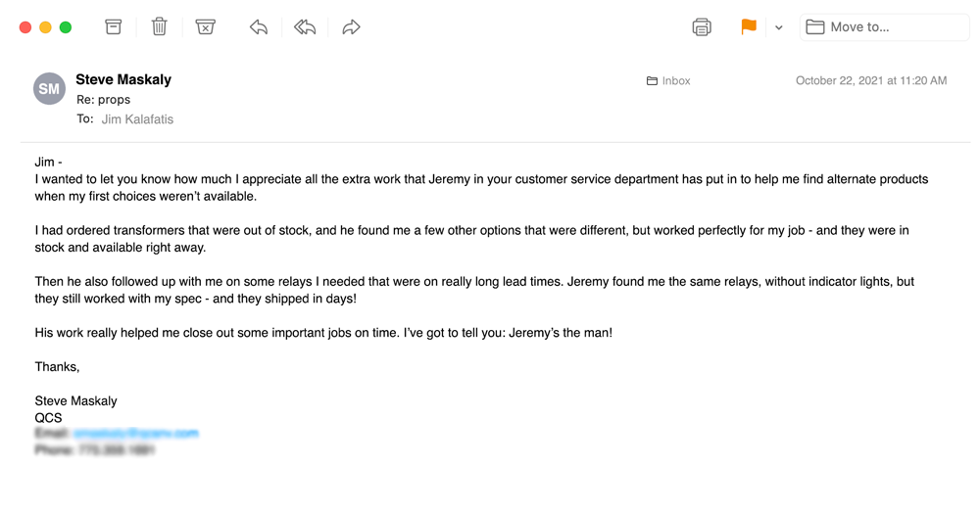980x514 pixels.
Task: Delete the email with the trash icon
Action: [x=159, y=27]
